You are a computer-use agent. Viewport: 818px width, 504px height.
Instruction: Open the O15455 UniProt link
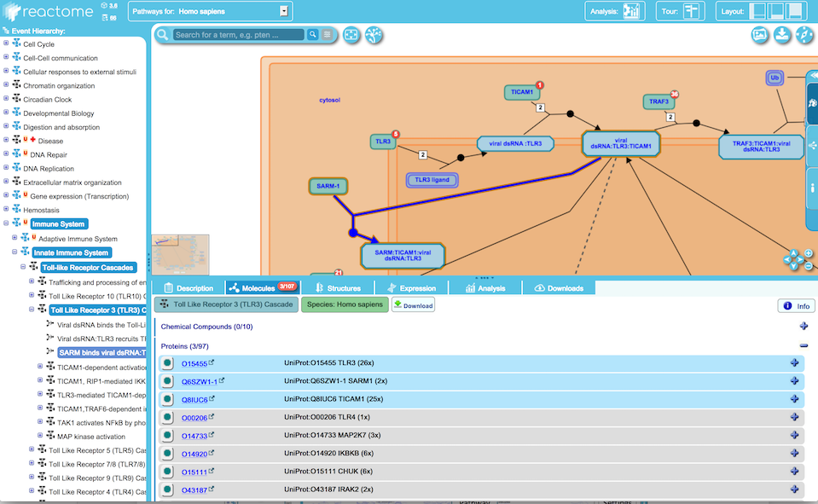[194, 363]
